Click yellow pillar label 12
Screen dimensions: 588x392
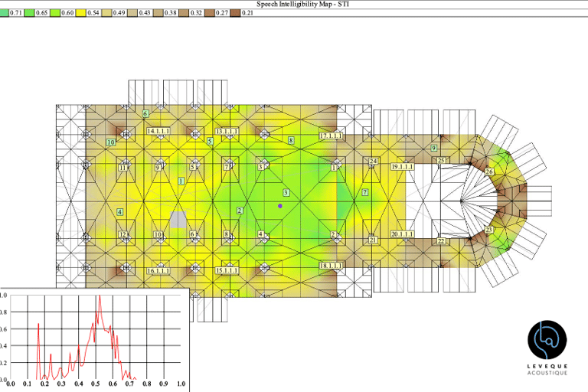(122, 234)
